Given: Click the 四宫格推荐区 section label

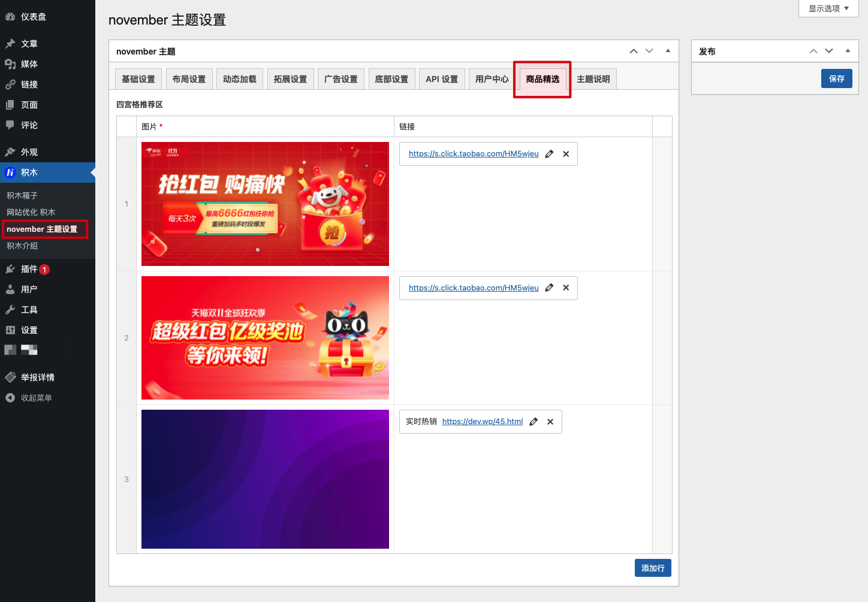Looking at the screenshot, I should coord(140,104).
